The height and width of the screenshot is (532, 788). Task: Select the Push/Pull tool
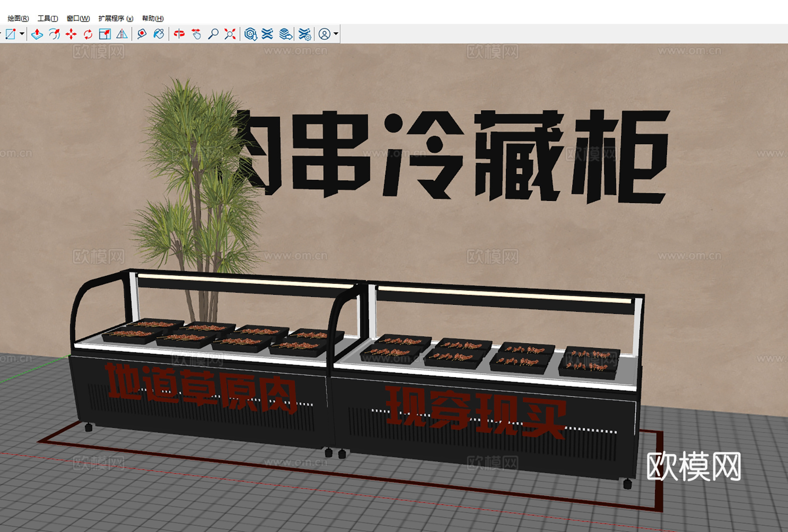tap(37, 34)
